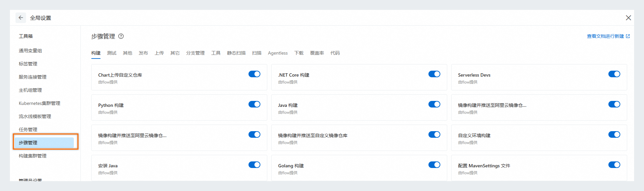Click the .NET Core 构建 card title
The height and width of the screenshot is (191, 644).
click(294, 75)
